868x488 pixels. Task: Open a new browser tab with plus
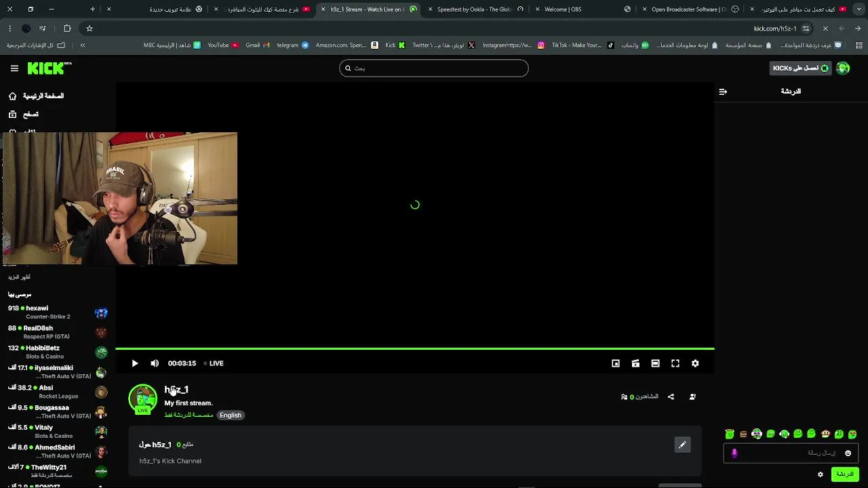[92, 9]
